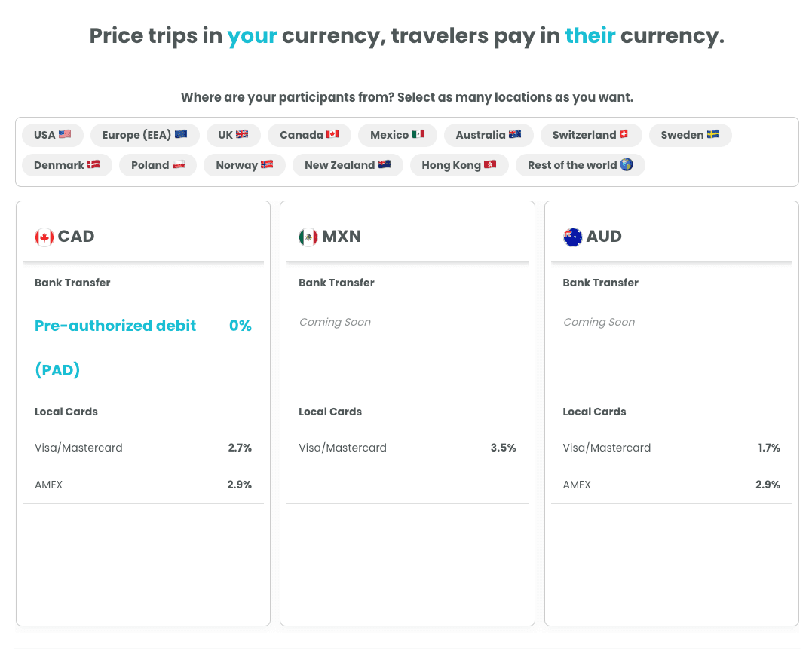The width and height of the screenshot is (812, 649).
Task: Deselect the Canada location chip
Action: click(309, 135)
